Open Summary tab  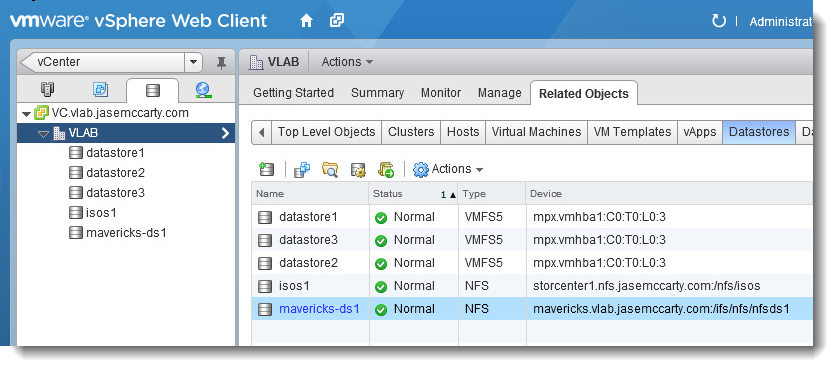click(377, 92)
